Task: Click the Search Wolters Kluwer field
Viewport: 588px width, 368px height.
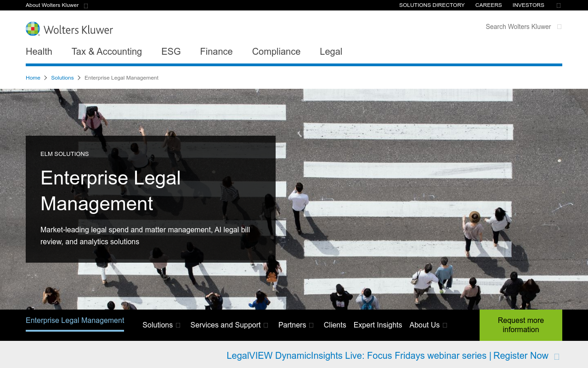Action: [518, 27]
